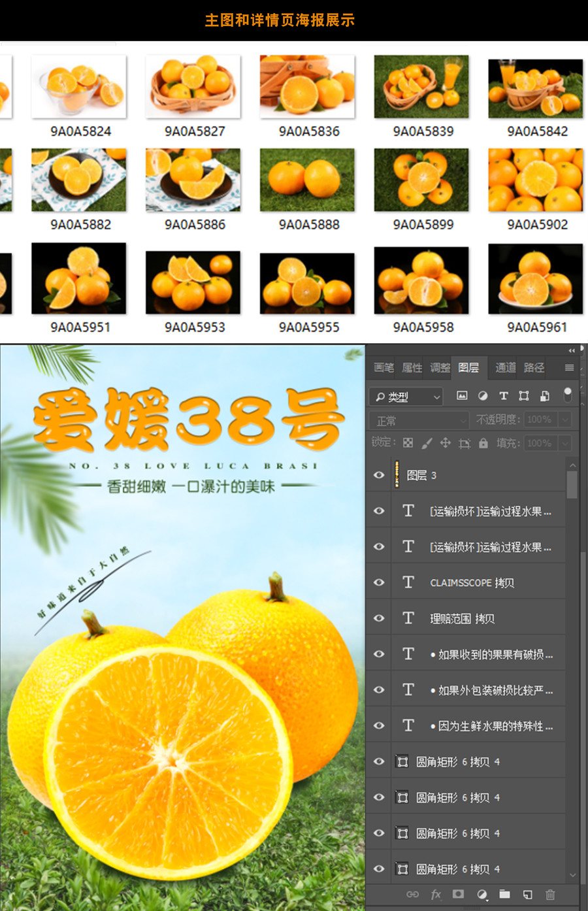Viewport: 588px width, 911px height.
Task: Add a layer style with fx icon
Action: click(x=436, y=894)
